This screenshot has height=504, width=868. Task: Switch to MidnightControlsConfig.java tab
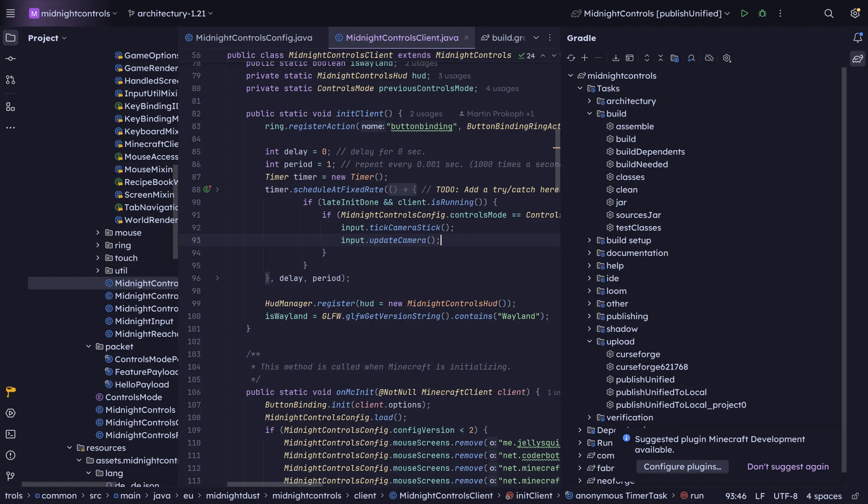(x=254, y=38)
